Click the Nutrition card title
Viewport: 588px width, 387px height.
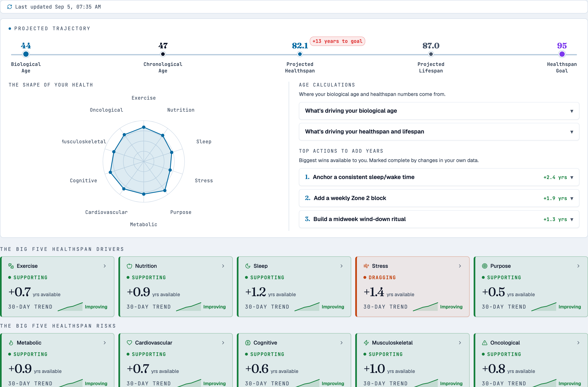pyautogui.click(x=146, y=266)
